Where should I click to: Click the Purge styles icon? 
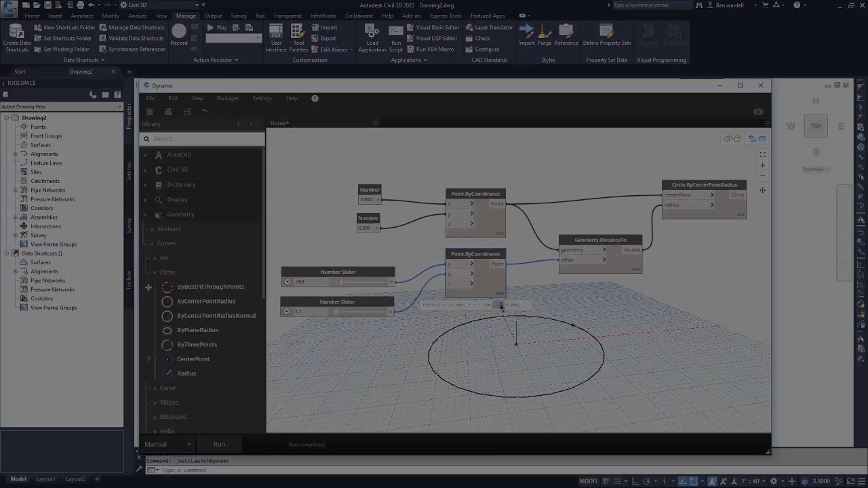[x=545, y=31]
